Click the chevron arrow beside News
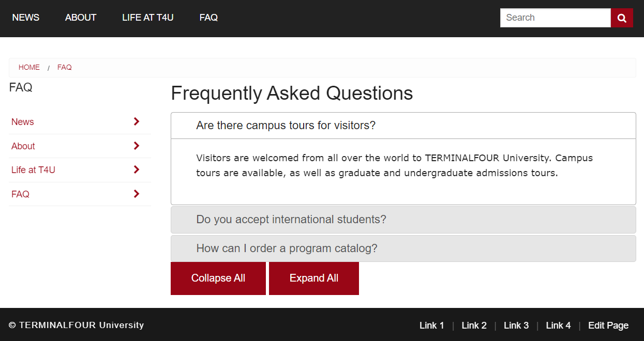Screen dimensions: 644x341 pyautogui.click(x=137, y=121)
